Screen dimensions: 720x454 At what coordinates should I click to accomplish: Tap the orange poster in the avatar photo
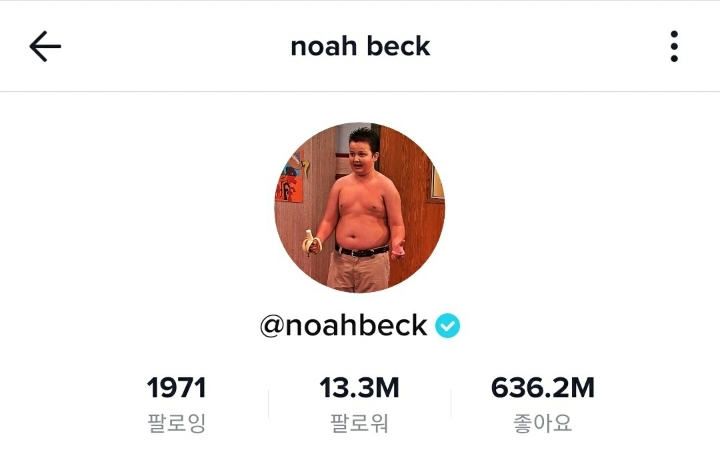pos(289,180)
